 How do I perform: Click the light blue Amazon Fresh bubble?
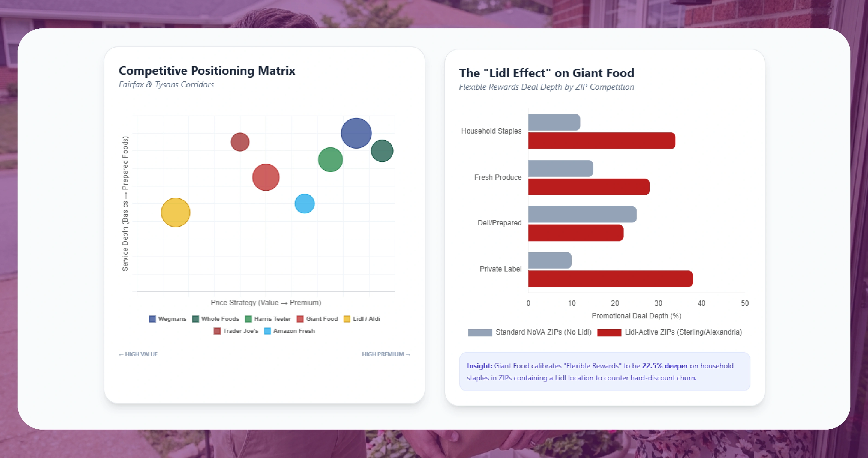[x=305, y=204]
